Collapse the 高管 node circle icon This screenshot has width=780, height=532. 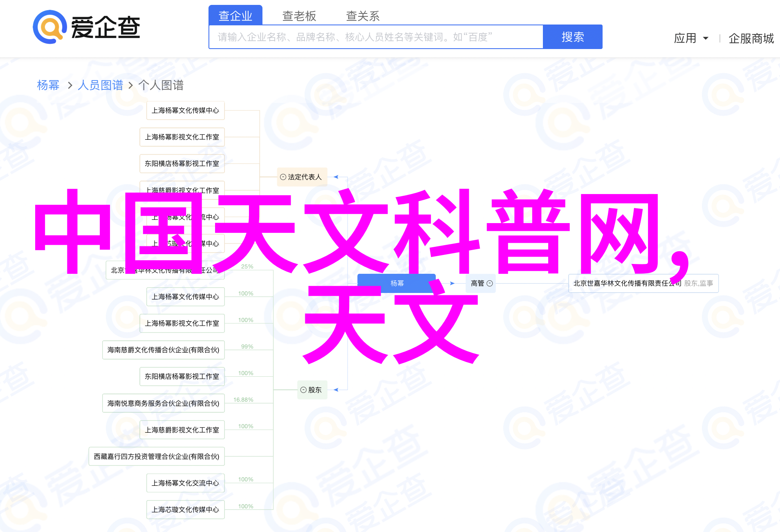pyautogui.click(x=490, y=283)
